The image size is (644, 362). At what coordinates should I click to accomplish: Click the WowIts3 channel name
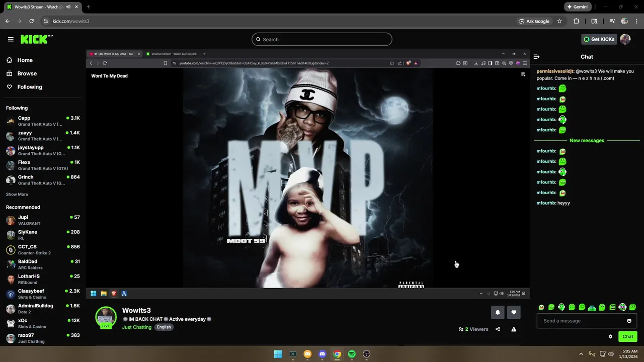pos(136,310)
